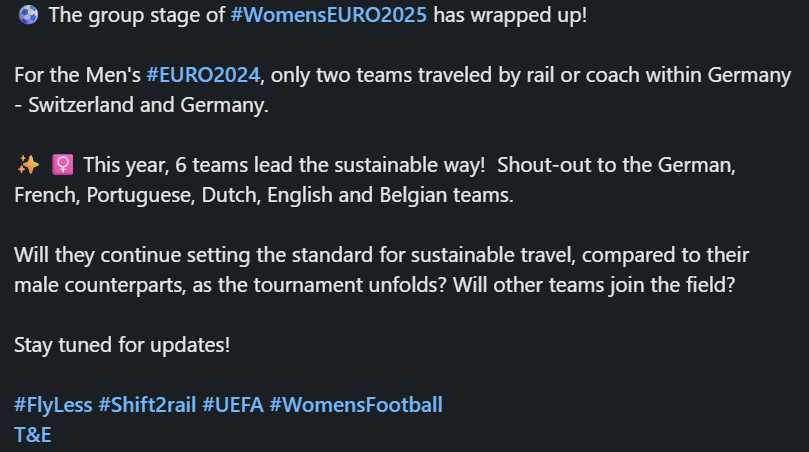Click the "Stay tuned for updates!" line
809x452 pixels.
pyautogui.click(x=122, y=345)
